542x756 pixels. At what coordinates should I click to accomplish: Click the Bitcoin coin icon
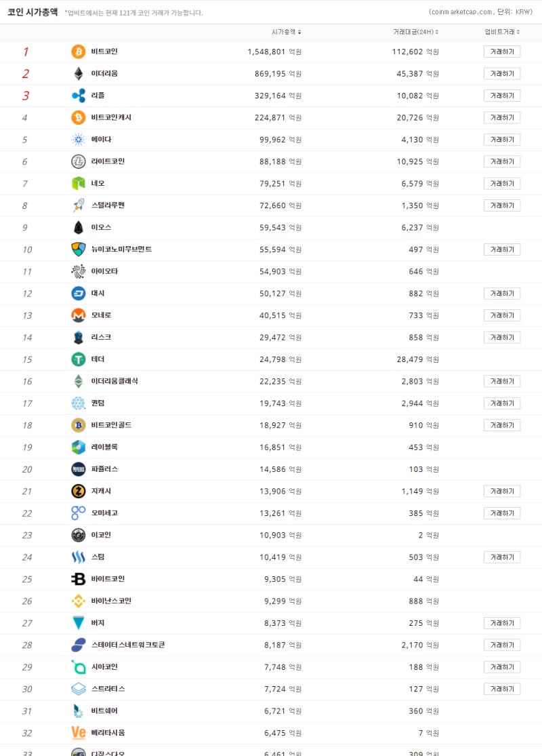click(x=79, y=52)
